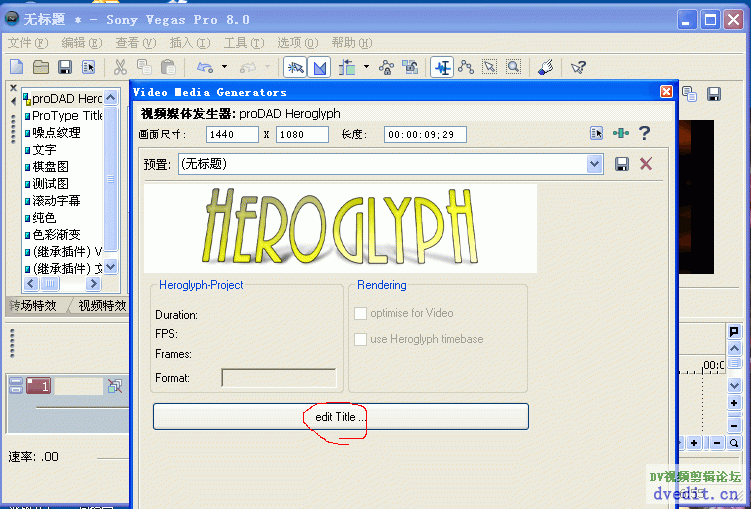Undo the last action
This screenshot has height=509, width=751.
coord(205,67)
